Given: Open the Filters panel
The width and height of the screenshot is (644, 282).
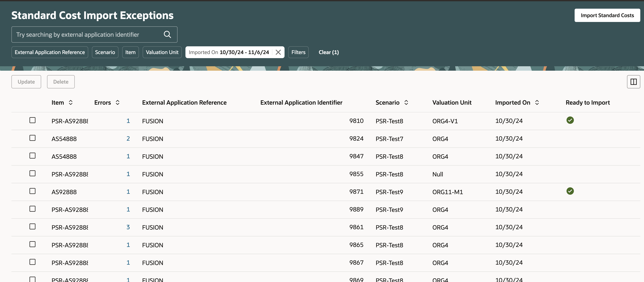Looking at the screenshot, I should (x=298, y=52).
